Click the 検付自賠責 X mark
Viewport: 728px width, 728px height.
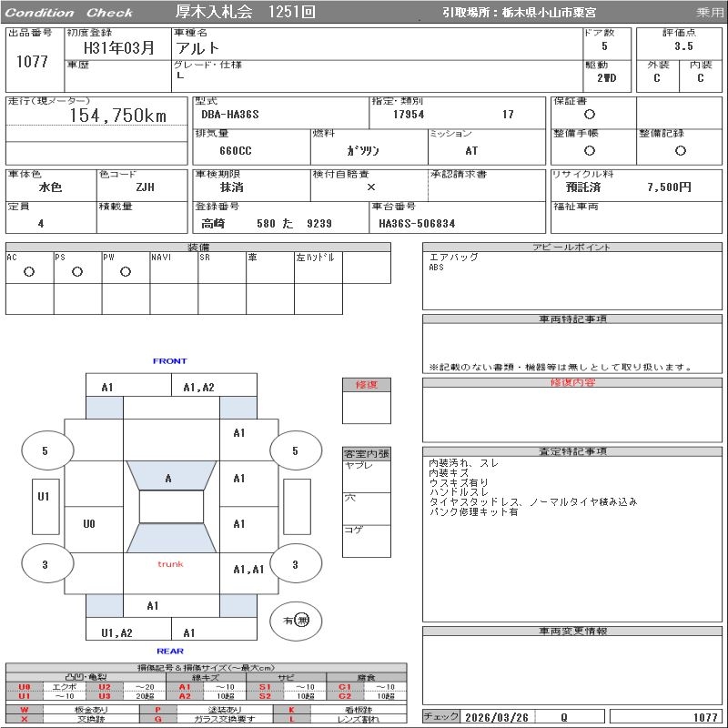pyautogui.click(x=371, y=187)
